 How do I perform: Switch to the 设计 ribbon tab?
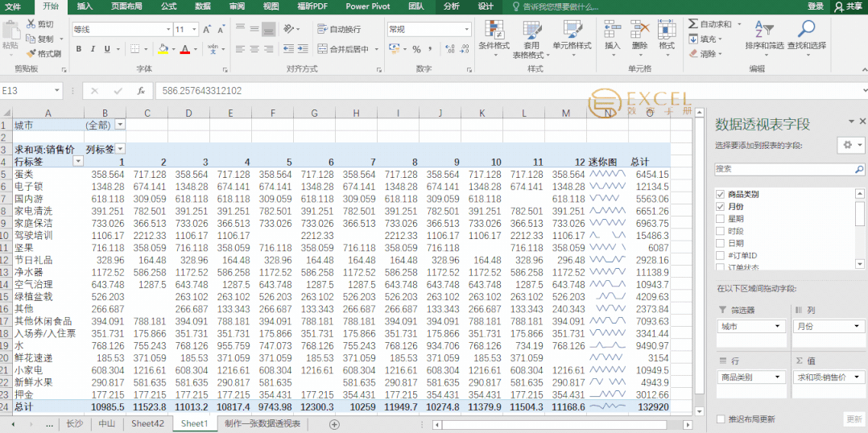486,6
